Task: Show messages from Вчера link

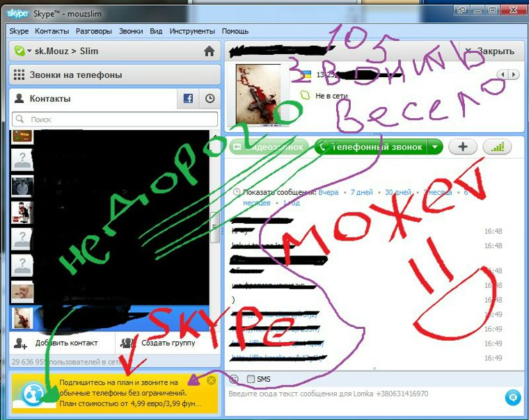Action: pos(330,192)
